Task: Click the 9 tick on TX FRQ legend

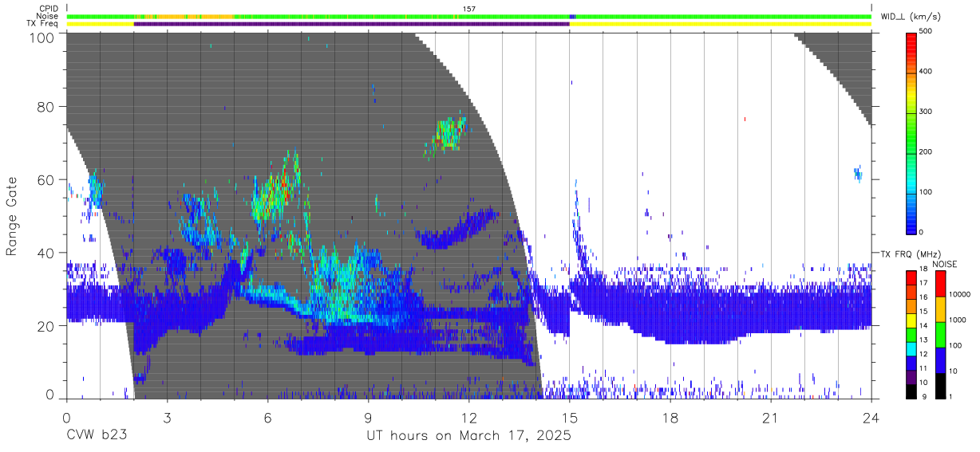Action: 923,396
